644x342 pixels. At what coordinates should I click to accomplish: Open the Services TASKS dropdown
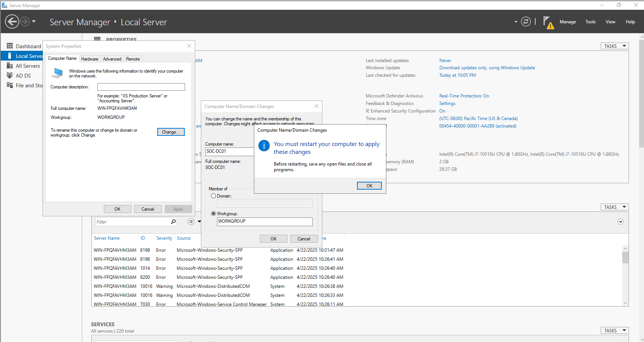click(x=615, y=330)
